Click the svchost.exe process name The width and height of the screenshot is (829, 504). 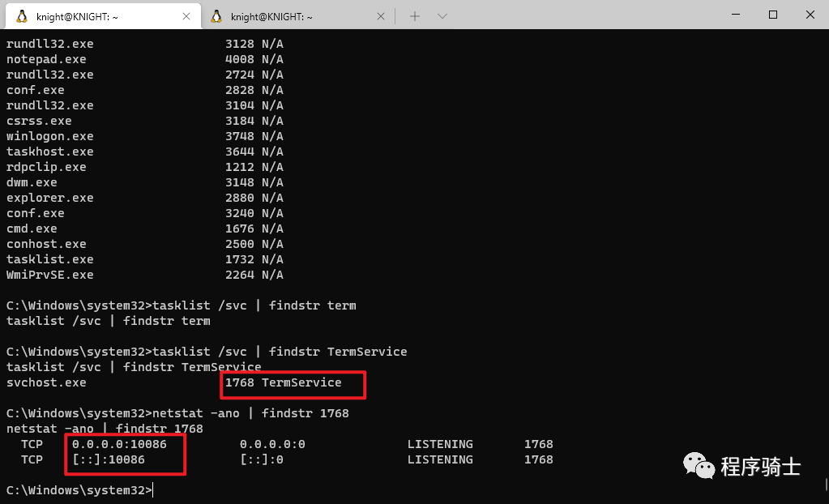click(x=46, y=382)
